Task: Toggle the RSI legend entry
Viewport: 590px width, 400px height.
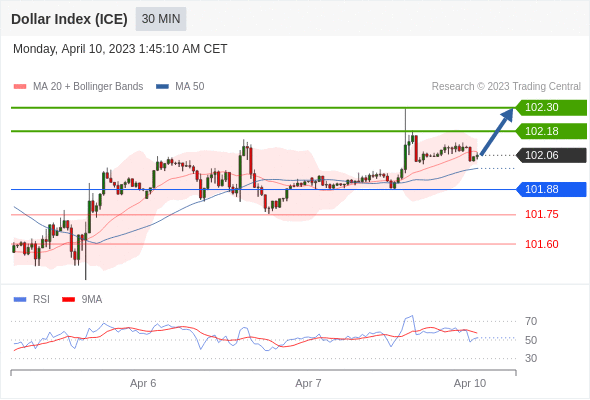Action: pos(41,300)
